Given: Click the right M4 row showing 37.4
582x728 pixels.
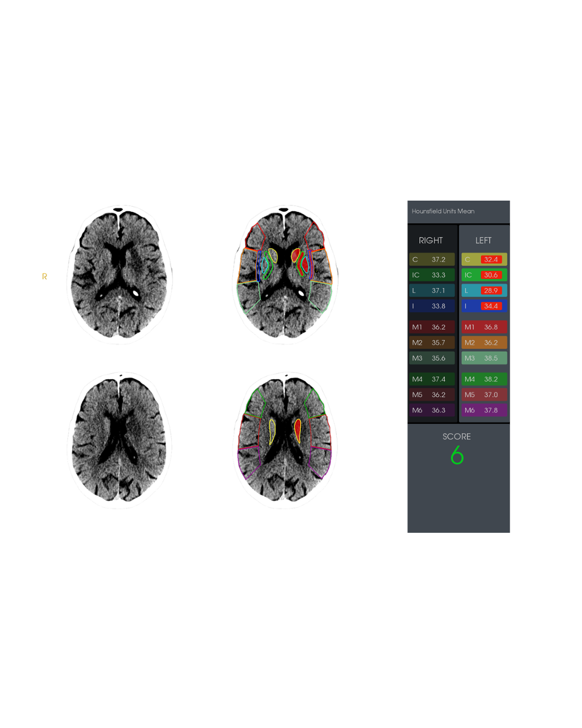Looking at the screenshot, I should click(432, 379).
